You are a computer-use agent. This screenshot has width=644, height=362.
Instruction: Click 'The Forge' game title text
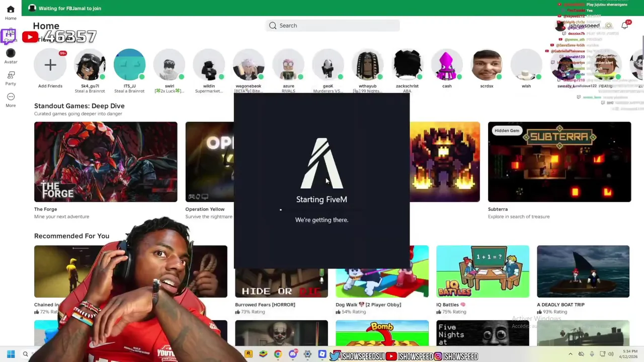(x=45, y=209)
